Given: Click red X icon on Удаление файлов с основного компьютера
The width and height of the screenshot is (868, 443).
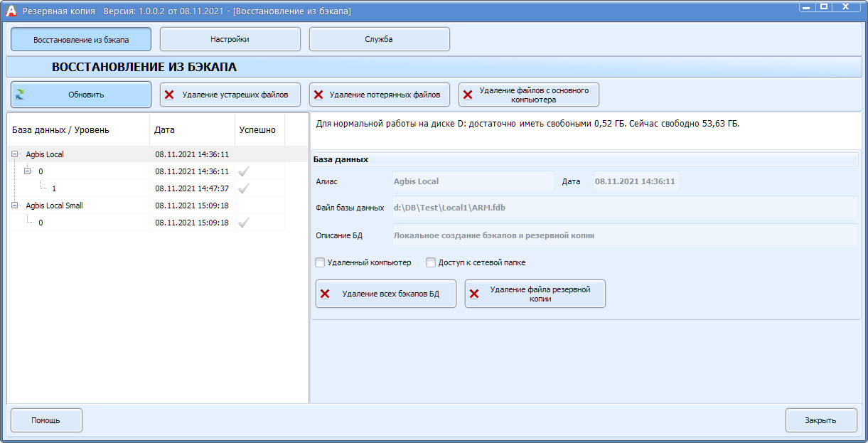Looking at the screenshot, I should click(x=468, y=95).
